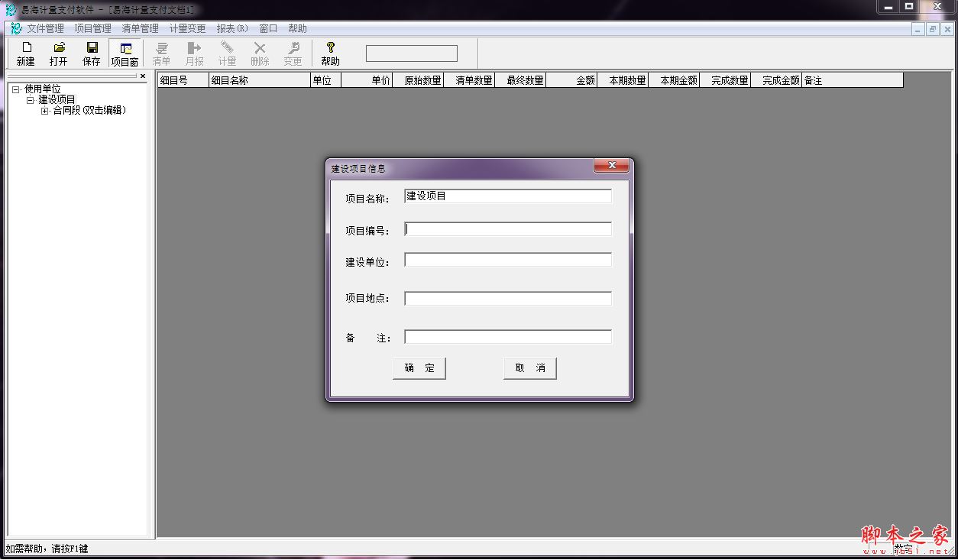Collapse the 使用单位 tree node

tap(15, 89)
